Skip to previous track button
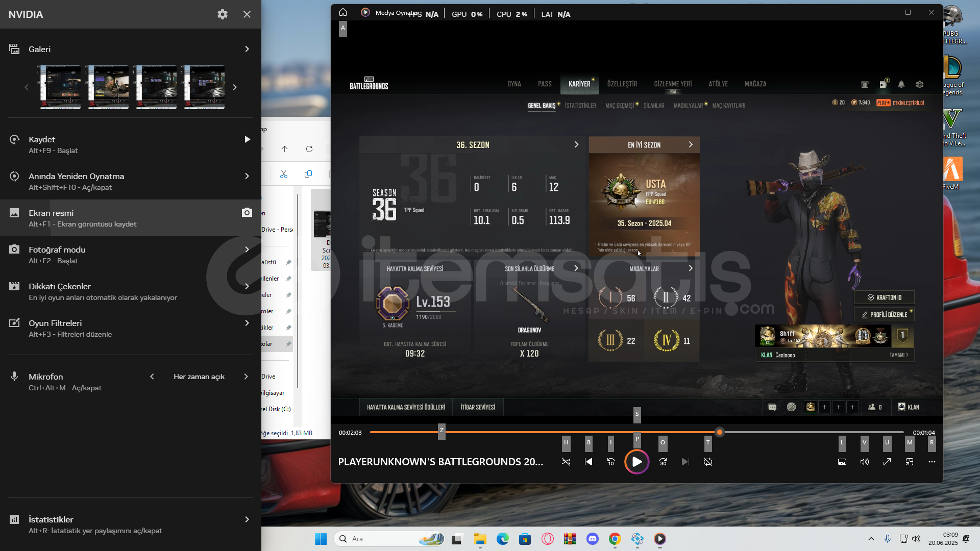Screen dimensions: 980x551 tap(589, 462)
